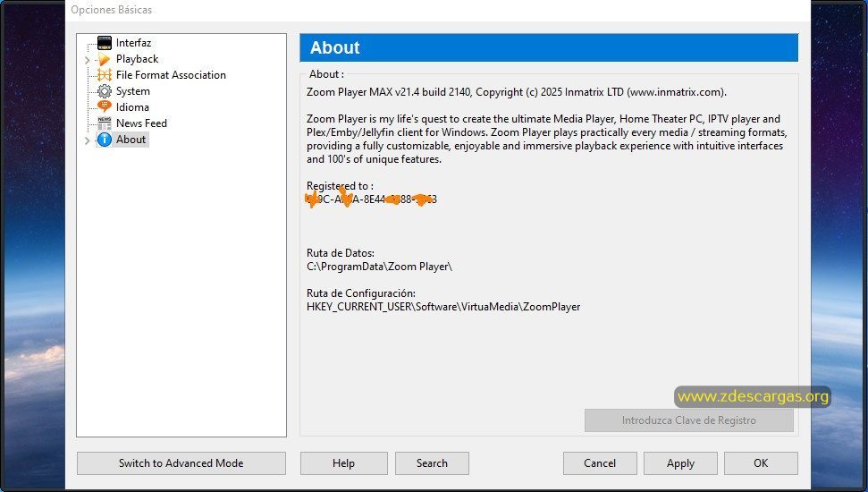
Task: Expand the About tree node
Action: click(x=87, y=140)
